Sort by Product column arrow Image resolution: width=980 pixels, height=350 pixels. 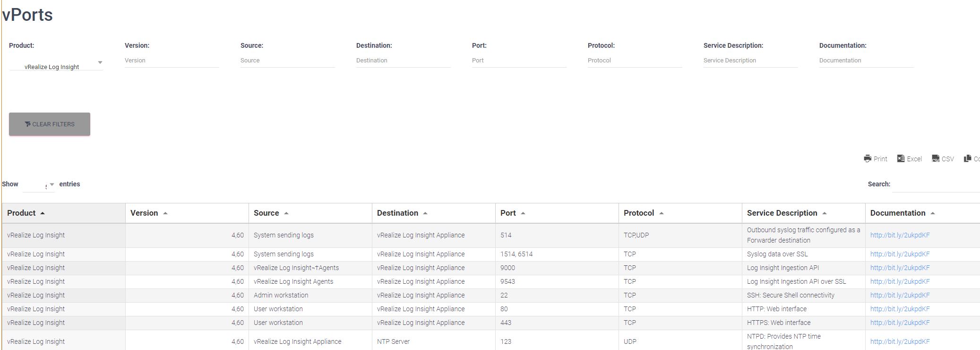43,213
